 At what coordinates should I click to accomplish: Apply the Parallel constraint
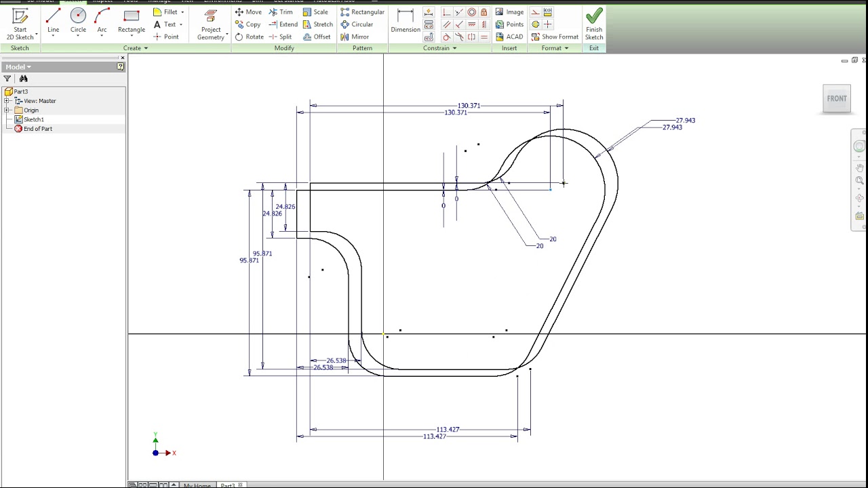click(447, 24)
